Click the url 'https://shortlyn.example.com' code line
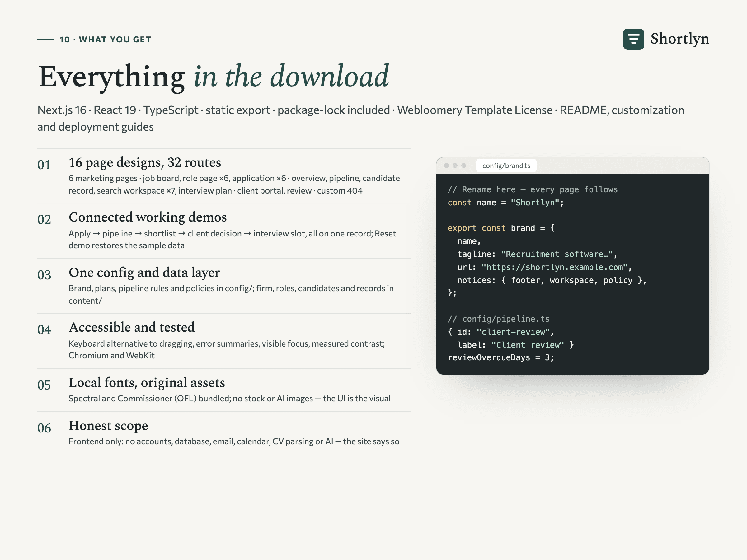Screen dimensions: 747x560 (x=544, y=267)
